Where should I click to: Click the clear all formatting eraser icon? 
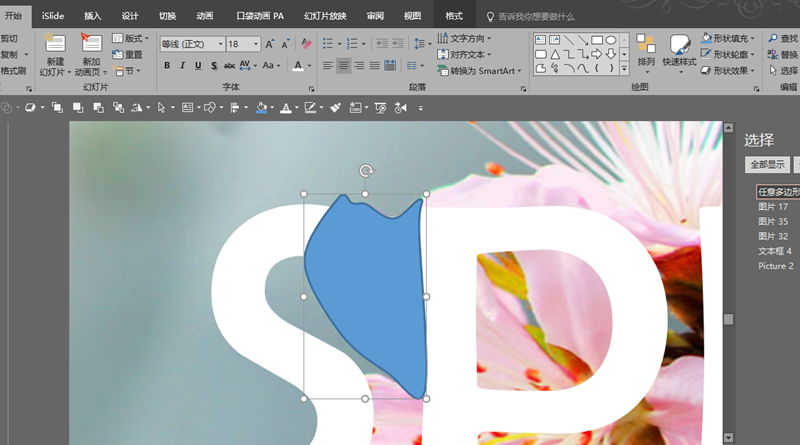click(306, 44)
